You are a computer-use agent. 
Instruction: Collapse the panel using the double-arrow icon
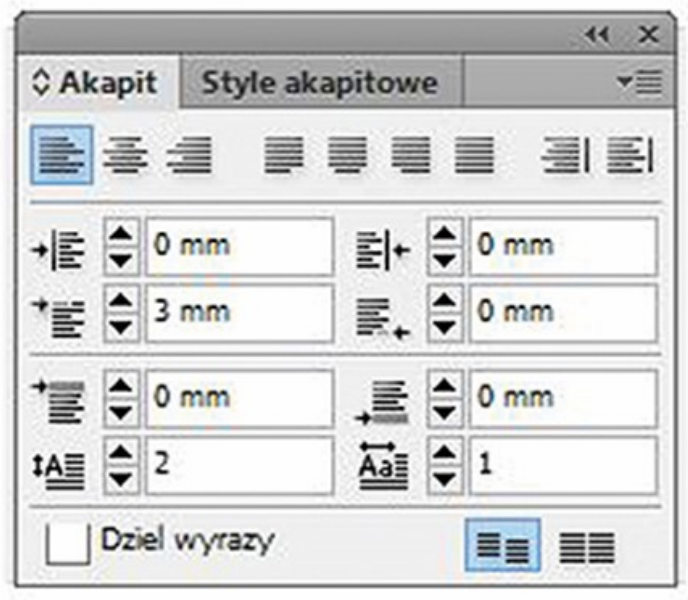click(597, 35)
